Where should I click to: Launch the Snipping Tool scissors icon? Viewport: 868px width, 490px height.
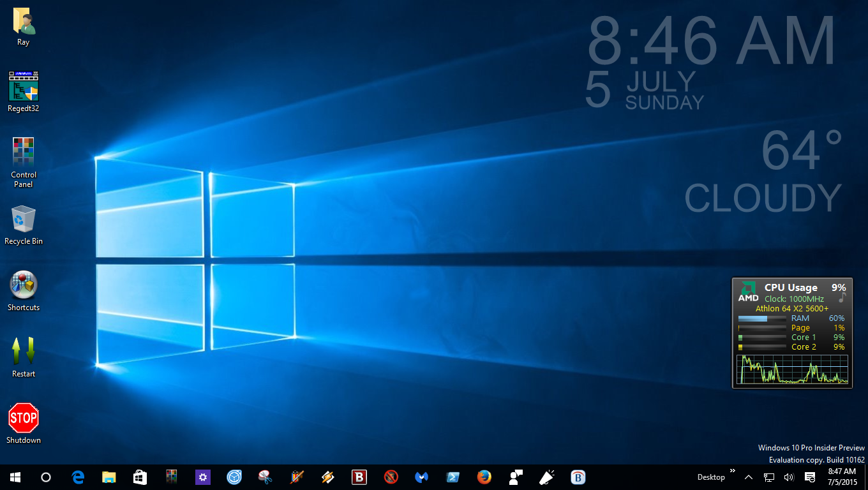click(x=266, y=477)
